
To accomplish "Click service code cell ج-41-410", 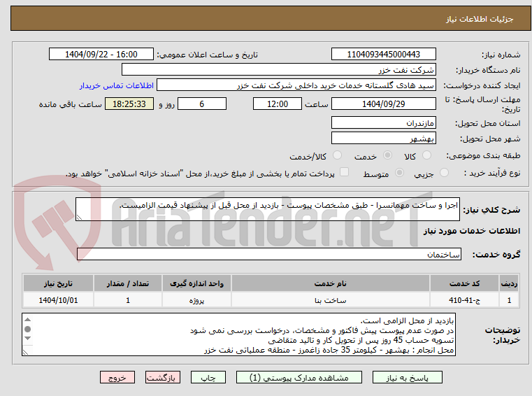I will (464, 300).
